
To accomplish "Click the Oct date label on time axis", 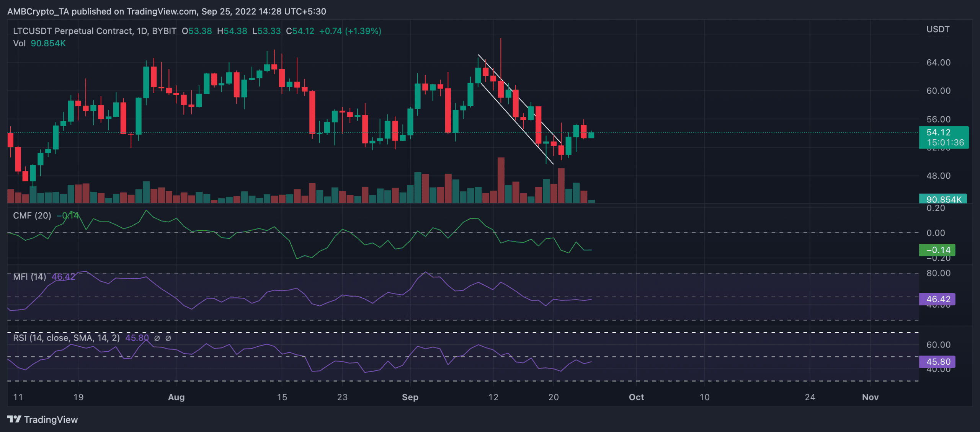I will pos(636,397).
